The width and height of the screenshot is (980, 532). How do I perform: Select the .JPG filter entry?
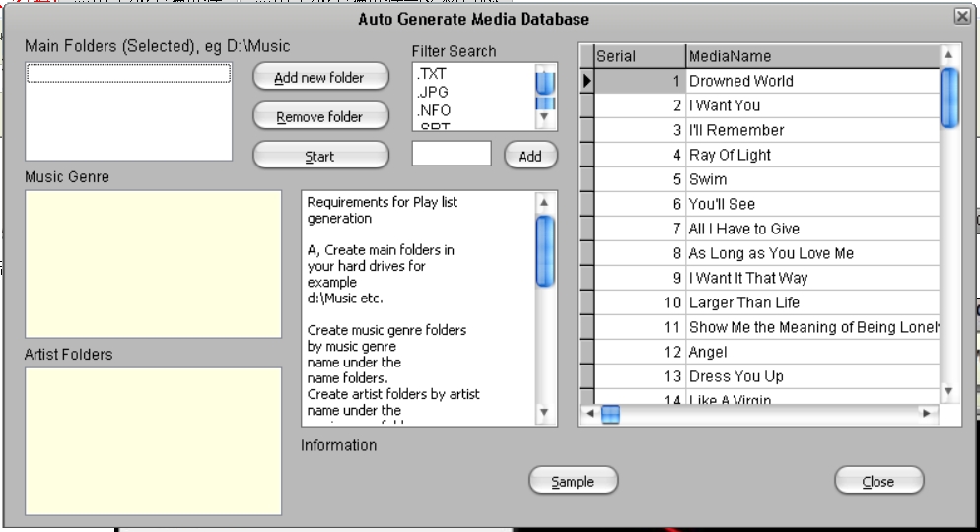tap(433, 92)
